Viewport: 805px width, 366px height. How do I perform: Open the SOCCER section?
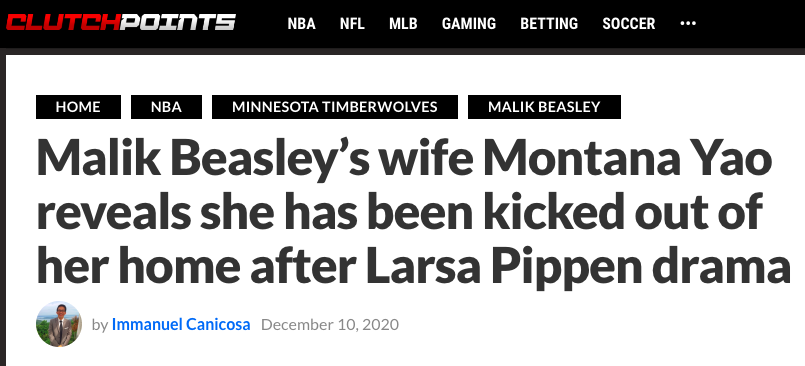point(628,24)
